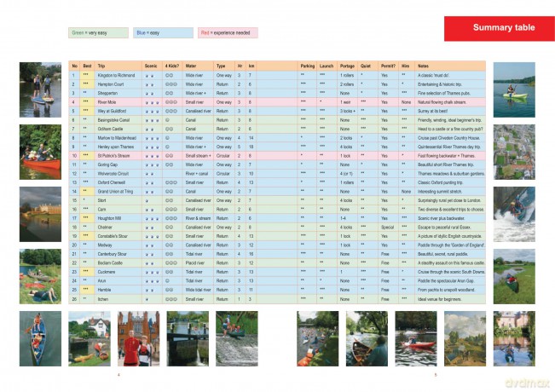The image size is (555, 392).
Task: Open the weir with canoeists photo
Action: [x=237, y=338]
